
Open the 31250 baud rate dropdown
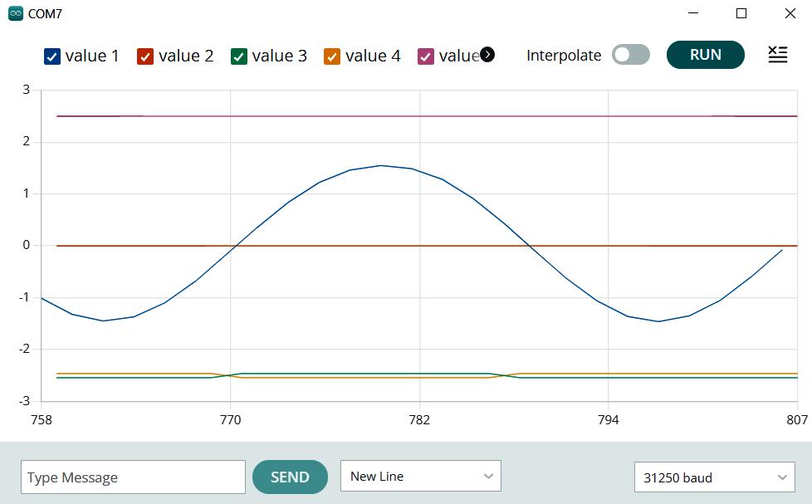714,477
